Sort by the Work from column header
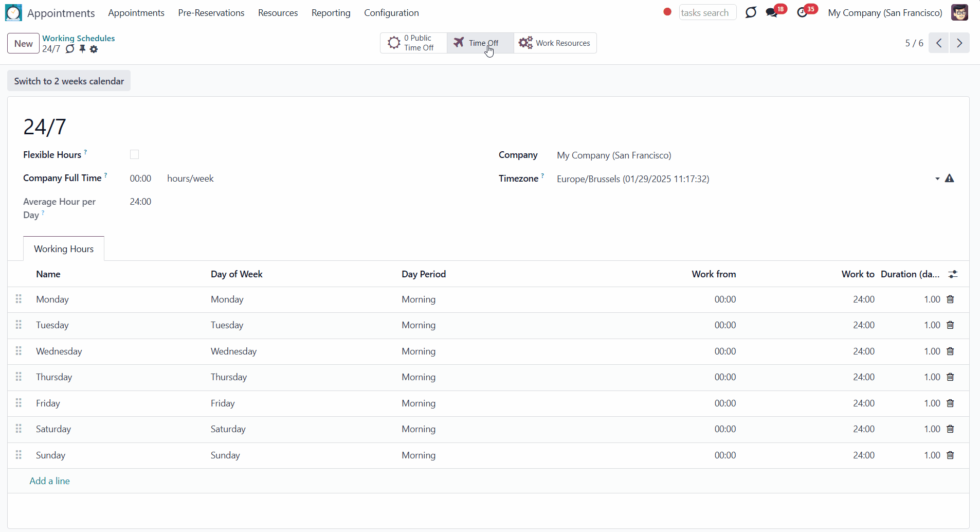Image resolution: width=980 pixels, height=532 pixels. [x=714, y=274]
